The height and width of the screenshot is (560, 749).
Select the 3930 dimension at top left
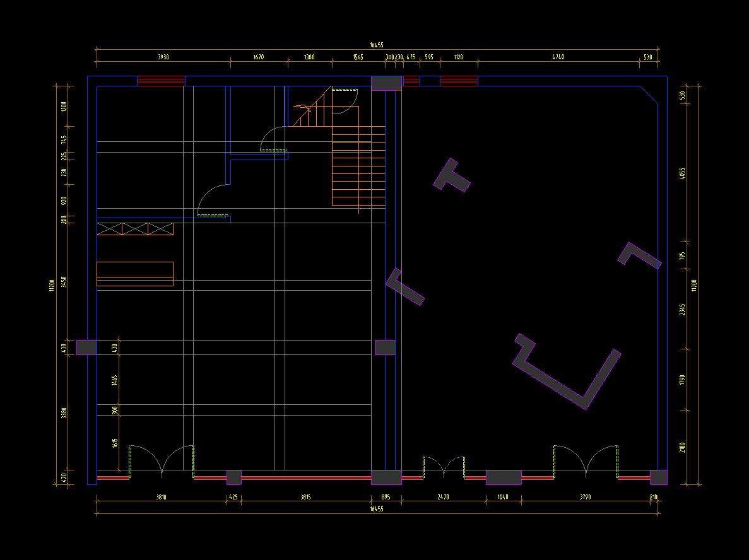point(163,57)
